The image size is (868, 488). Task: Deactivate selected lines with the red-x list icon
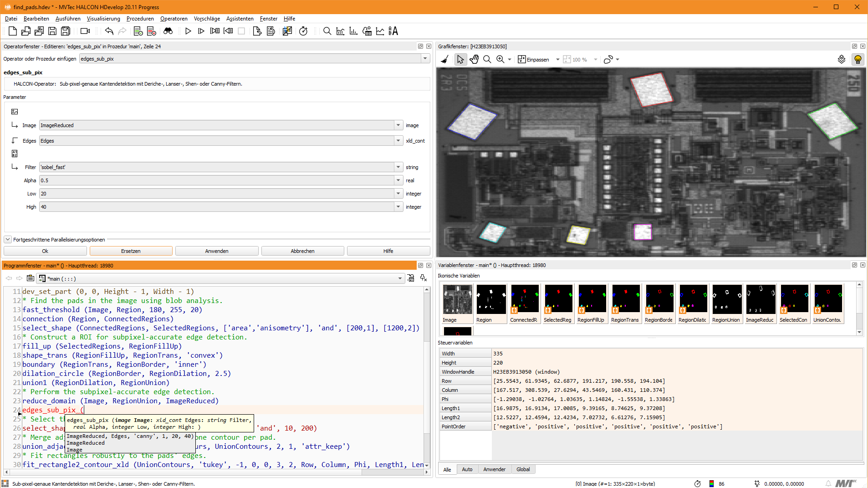tap(152, 31)
